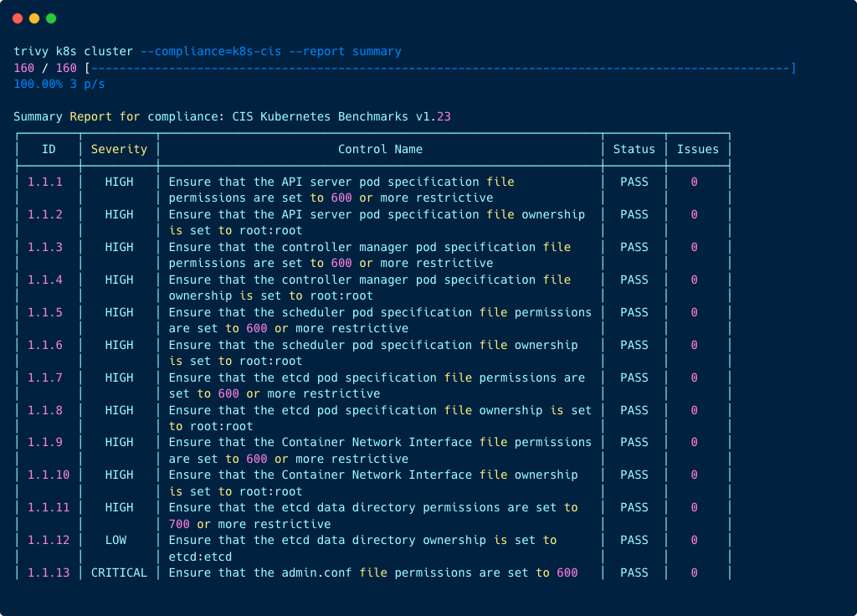The width and height of the screenshot is (857, 616).
Task: Click the HIGH severity of row 1.1.1
Action: pyautogui.click(x=119, y=182)
